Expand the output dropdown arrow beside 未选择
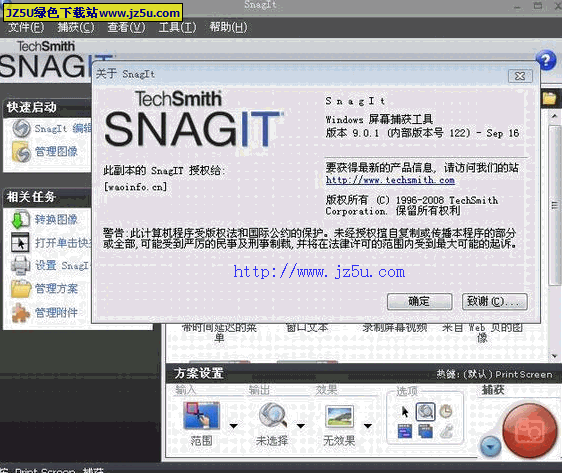This screenshot has height=473, width=562. point(301,426)
